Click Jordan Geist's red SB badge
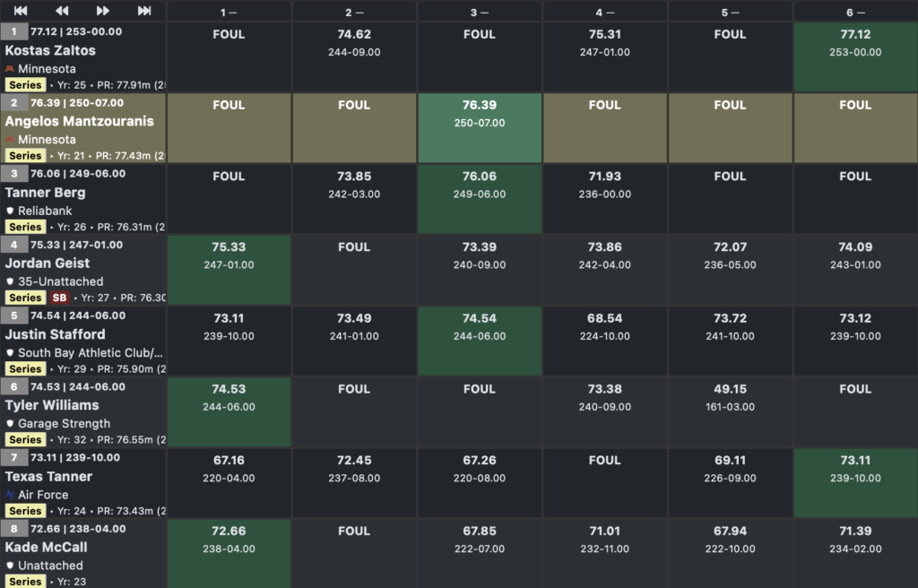This screenshot has width=918, height=588. [59, 298]
